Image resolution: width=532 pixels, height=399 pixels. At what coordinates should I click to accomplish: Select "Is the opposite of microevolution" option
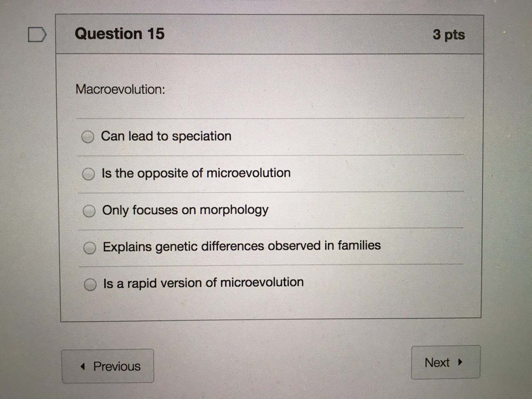[x=89, y=174]
